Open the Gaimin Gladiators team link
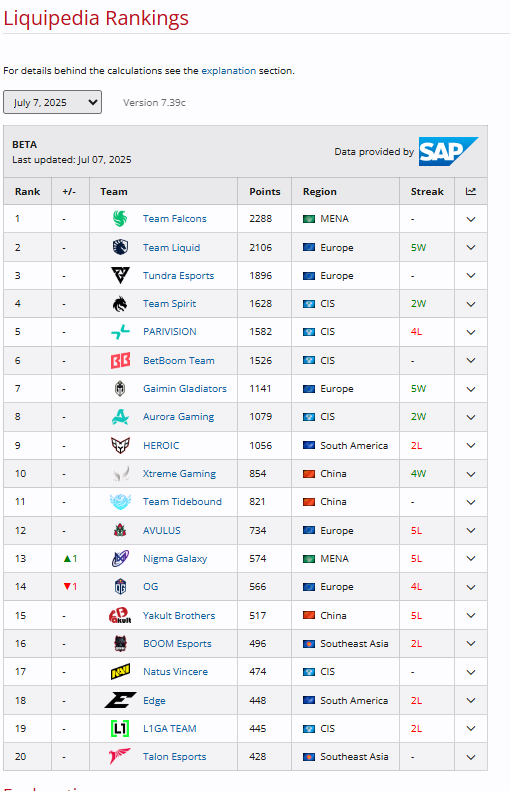510x791 pixels. coord(185,388)
